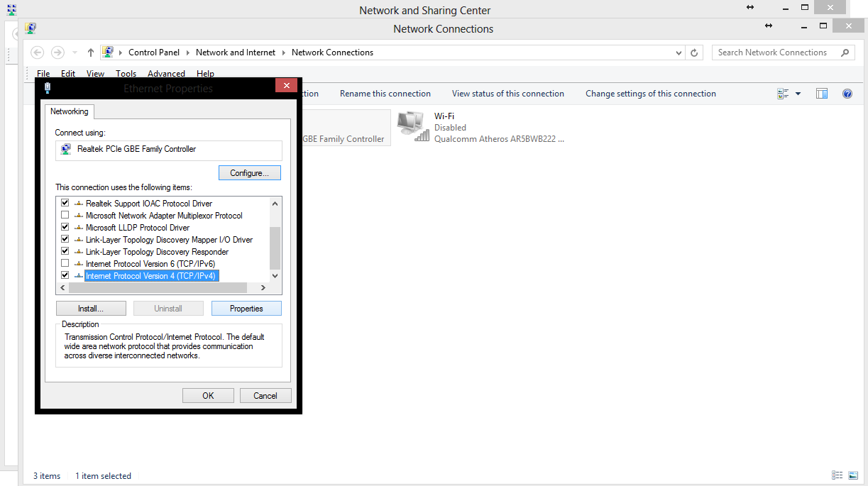Open the Help menu

pyautogui.click(x=205, y=74)
